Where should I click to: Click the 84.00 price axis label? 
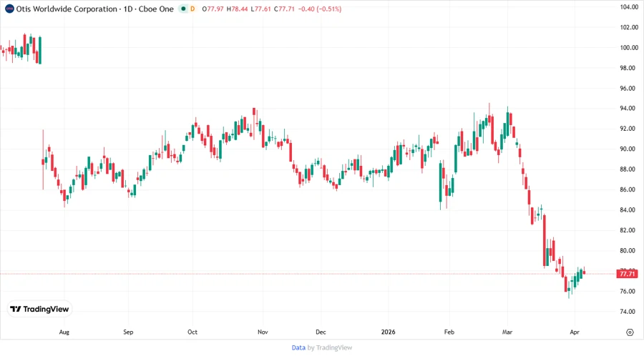pos(629,210)
